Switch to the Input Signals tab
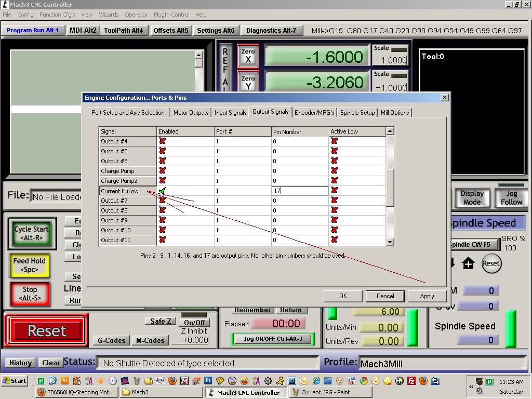This screenshot has width=532, height=399. click(x=230, y=113)
